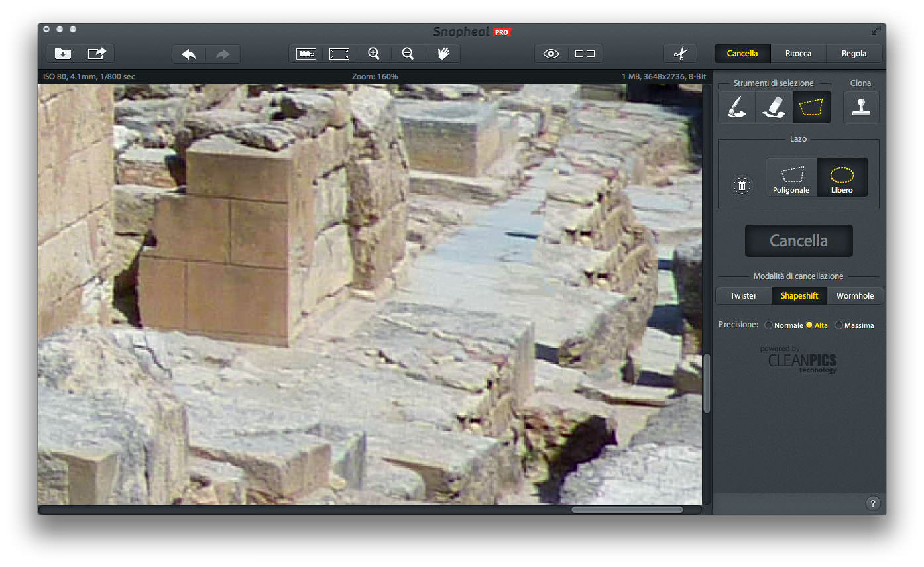The height and width of the screenshot is (567, 924).
Task: Click the fit-to-screen icon
Action: (x=339, y=54)
